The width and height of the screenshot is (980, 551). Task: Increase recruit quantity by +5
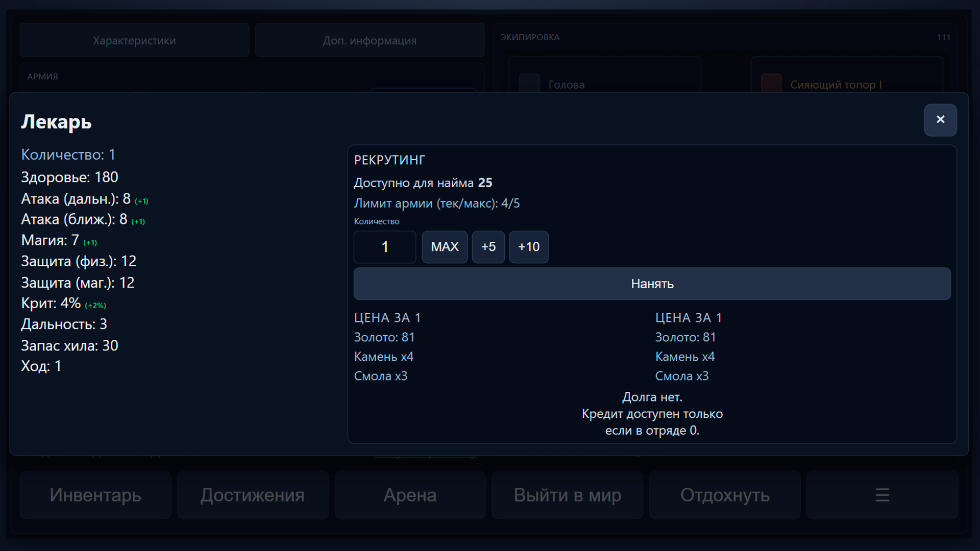coord(488,247)
